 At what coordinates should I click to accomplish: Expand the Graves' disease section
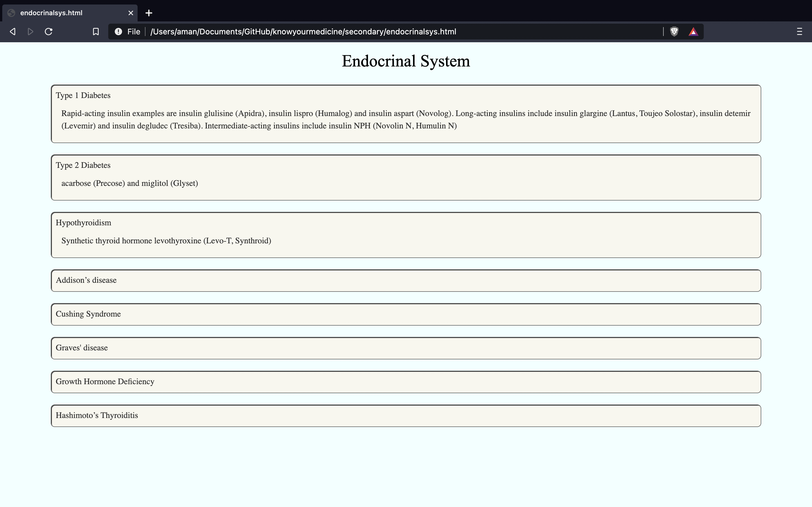coord(82,348)
